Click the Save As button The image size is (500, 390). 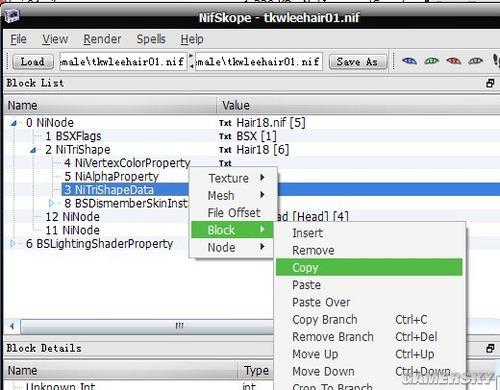(x=358, y=62)
